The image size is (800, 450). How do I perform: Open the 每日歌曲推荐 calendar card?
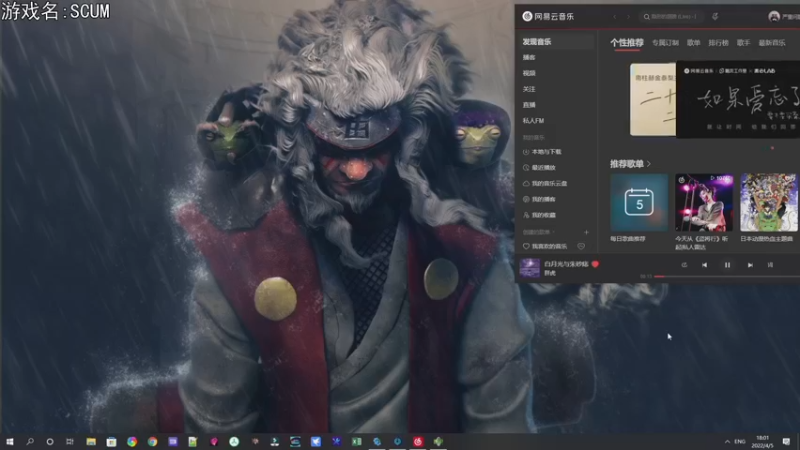point(639,203)
